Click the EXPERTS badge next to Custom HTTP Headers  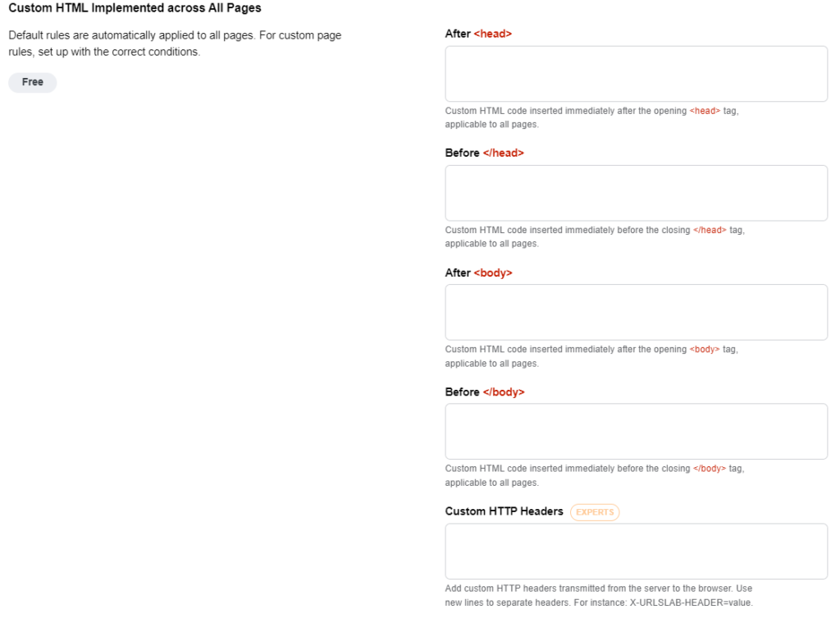pyautogui.click(x=594, y=512)
